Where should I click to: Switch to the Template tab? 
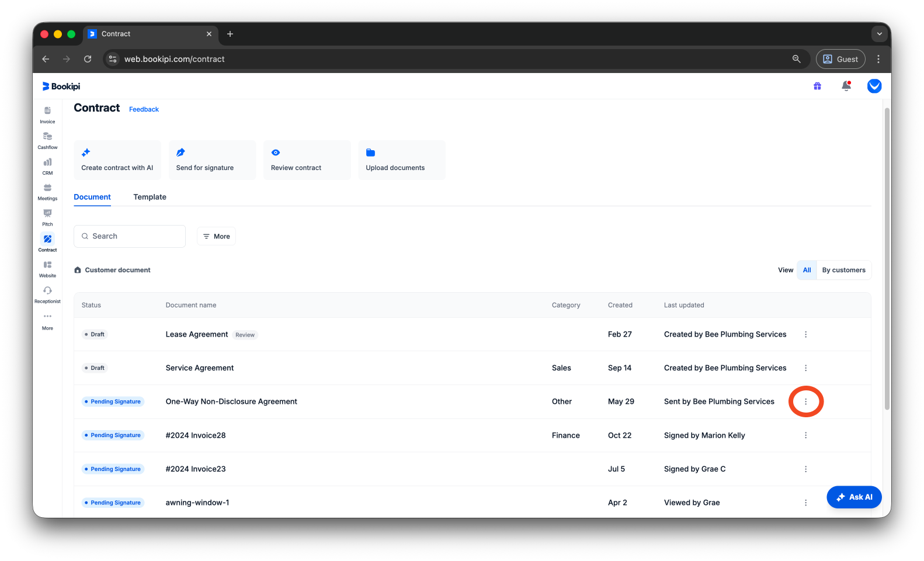pos(150,197)
